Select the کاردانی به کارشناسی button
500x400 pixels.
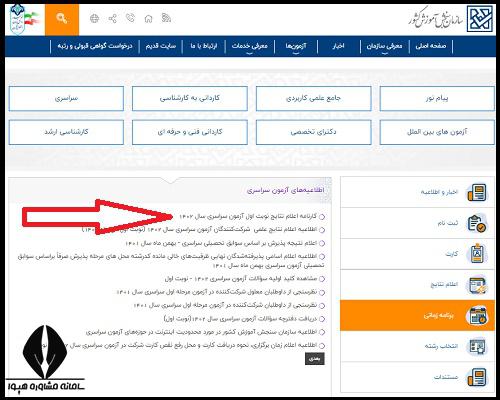point(190,98)
